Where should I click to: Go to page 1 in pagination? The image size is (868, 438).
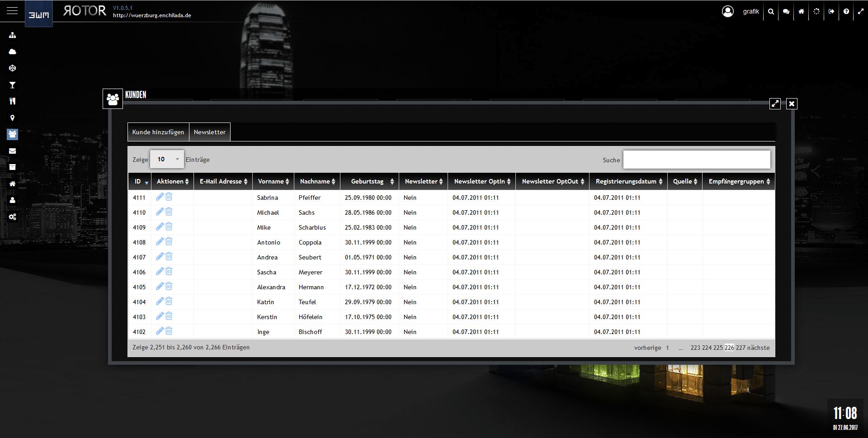point(667,348)
